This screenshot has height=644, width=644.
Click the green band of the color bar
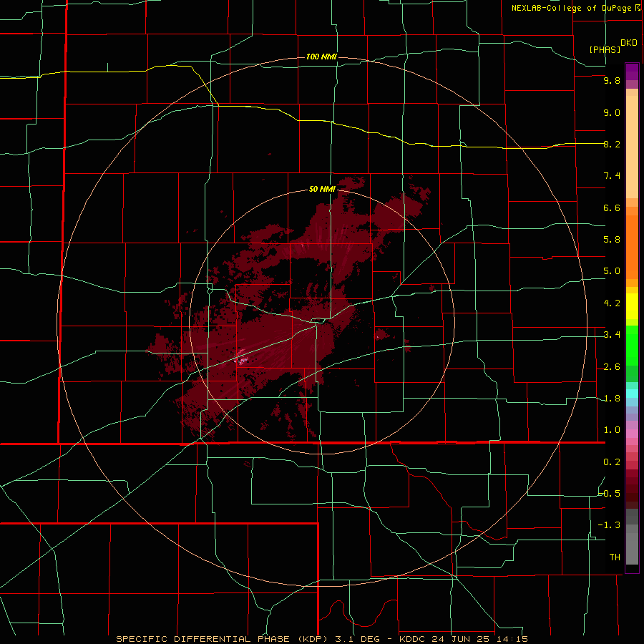click(x=632, y=345)
